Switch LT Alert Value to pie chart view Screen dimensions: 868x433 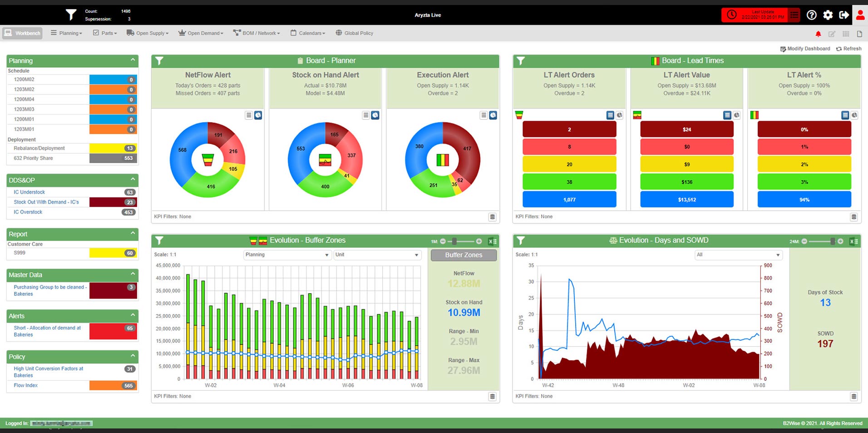click(x=736, y=115)
